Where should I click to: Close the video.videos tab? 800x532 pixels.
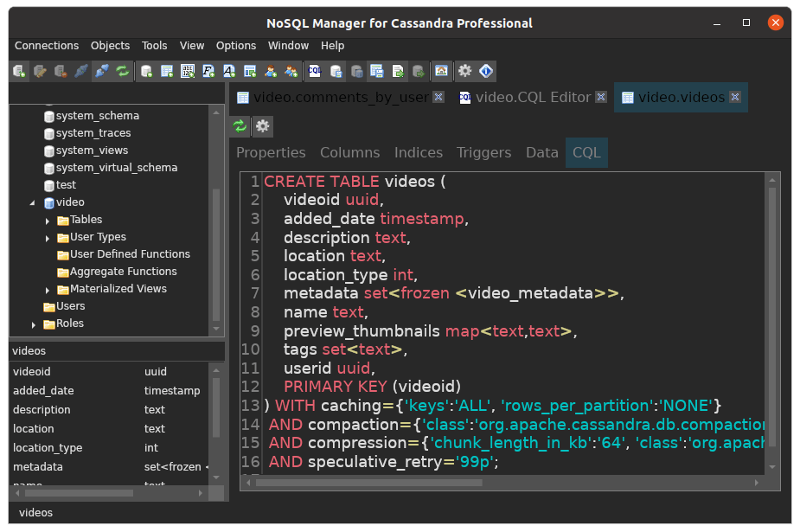pyautogui.click(x=735, y=97)
